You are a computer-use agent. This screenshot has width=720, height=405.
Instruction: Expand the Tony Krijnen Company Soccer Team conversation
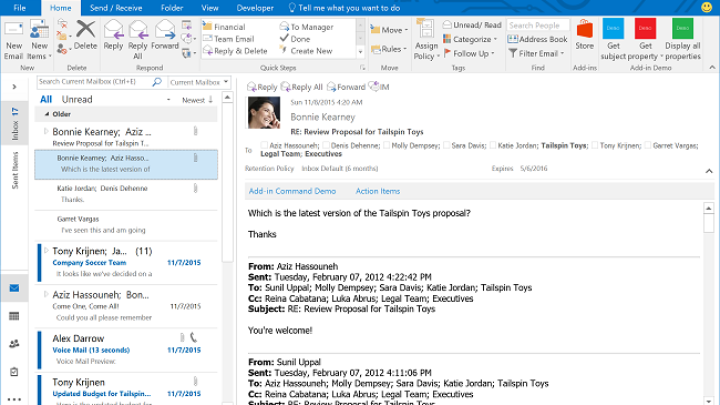[x=45, y=251]
